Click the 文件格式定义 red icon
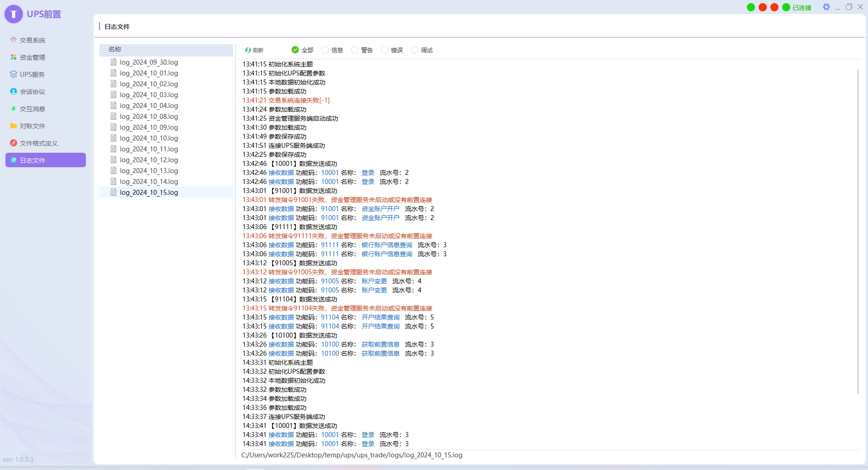The image size is (868, 470). point(14,143)
